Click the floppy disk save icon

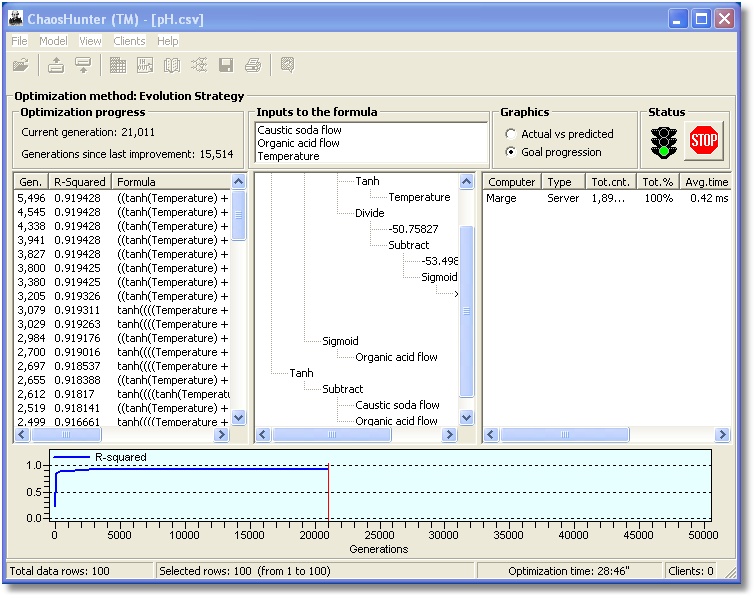point(226,65)
